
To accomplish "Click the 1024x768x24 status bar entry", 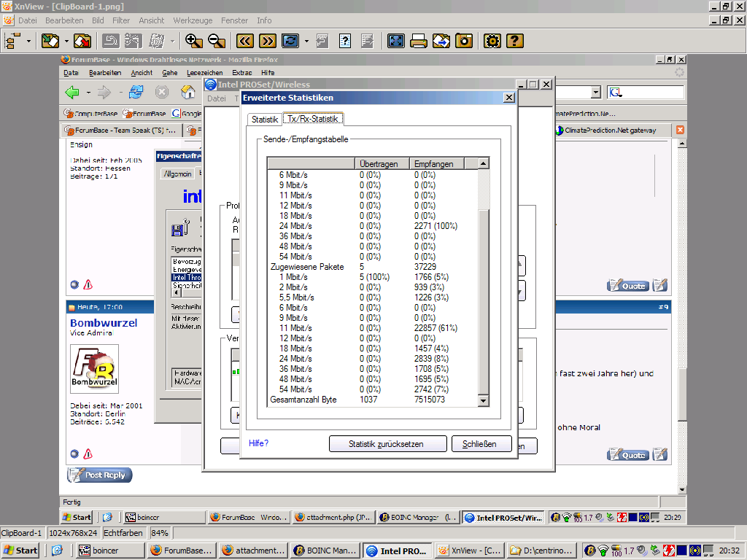I will coord(74,533).
